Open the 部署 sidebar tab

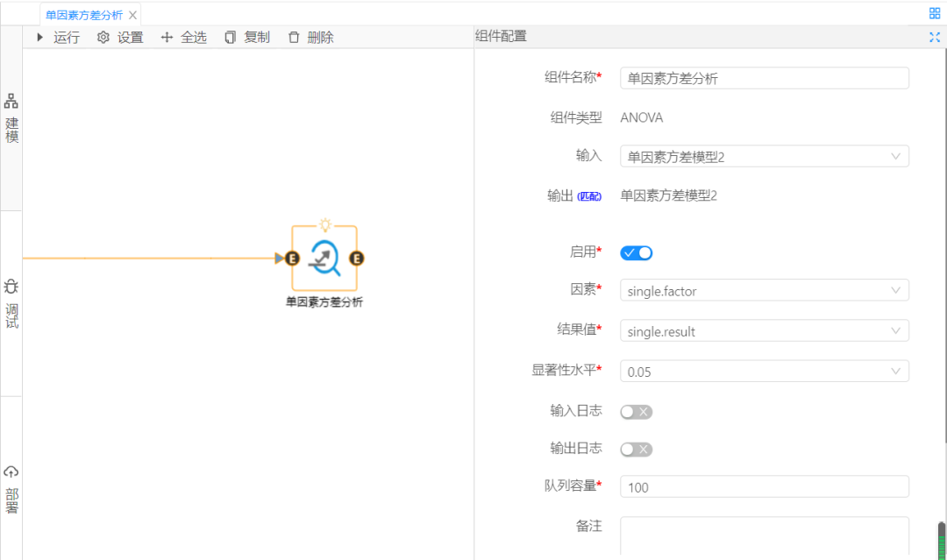pos(11,489)
